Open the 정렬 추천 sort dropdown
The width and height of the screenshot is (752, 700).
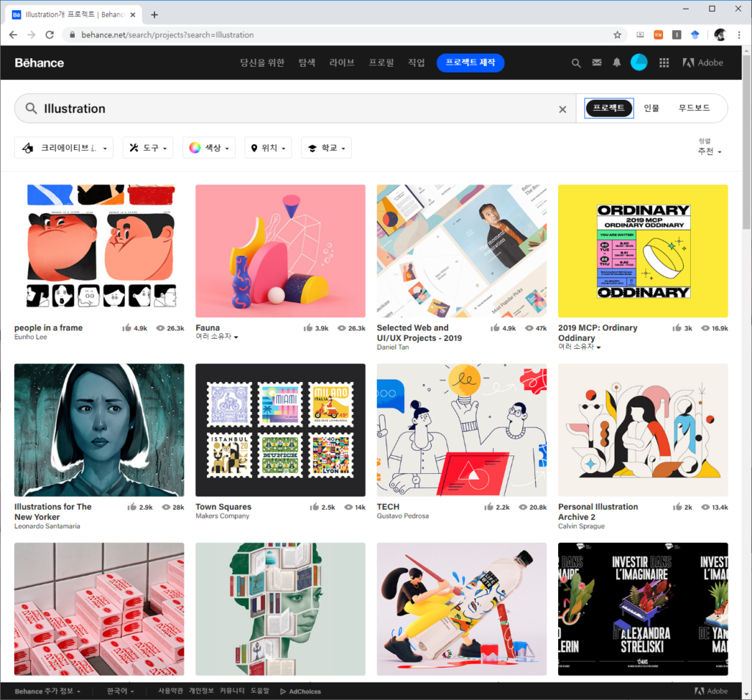click(709, 151)
